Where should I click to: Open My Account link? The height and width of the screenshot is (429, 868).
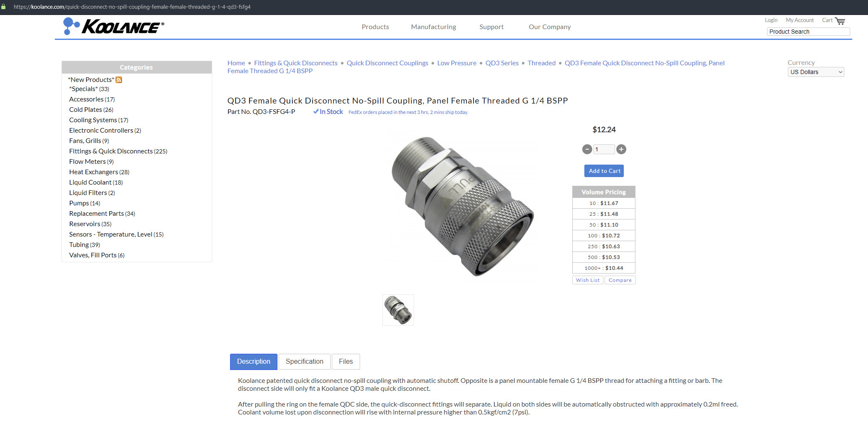800,20
